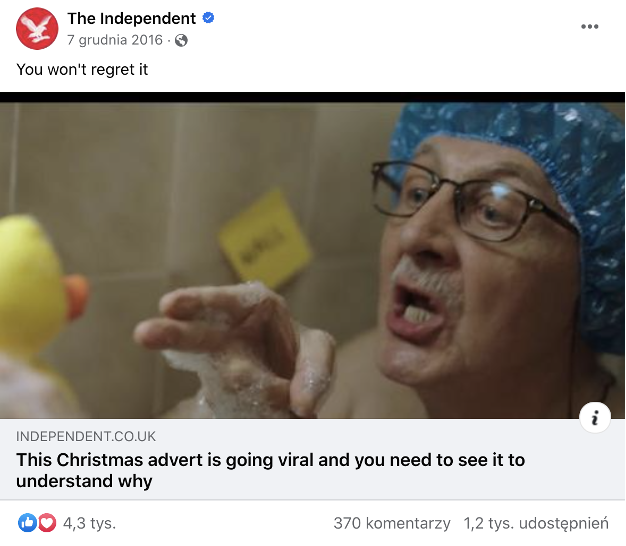Viewport: 626px width, 546px height.
Task: Open the 370 komentarzy comments list
Action: [x=392, y=523]
